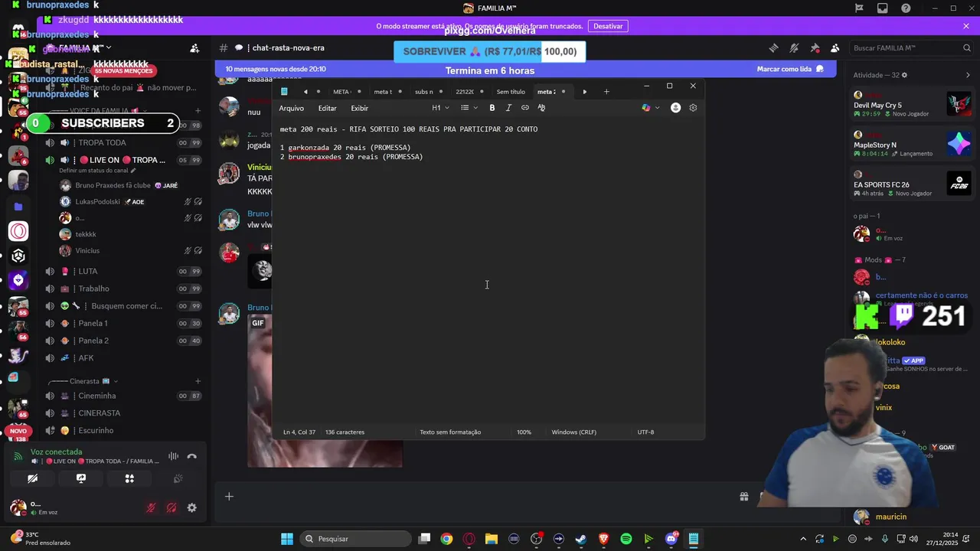Image resolution: width=980 pixels, height=551 pixels.
Task: Open Spotify from taskbar
Action: point(626,539)
